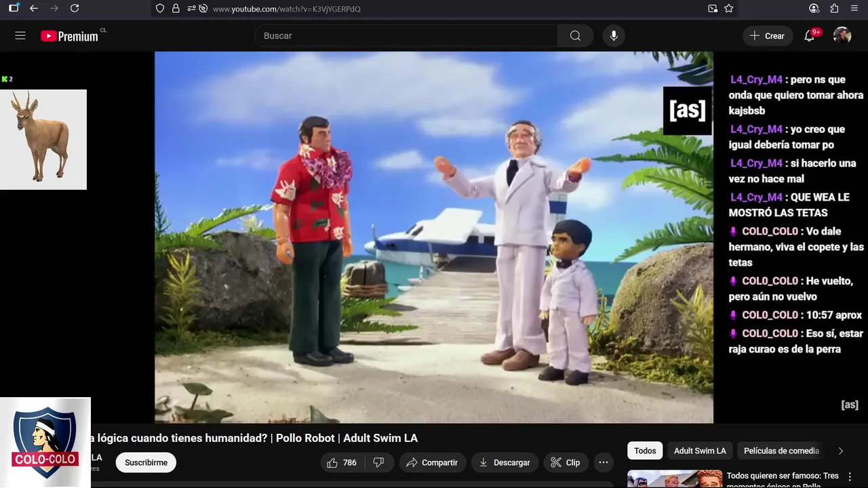Open the browser application menu

tap(854, 8)
